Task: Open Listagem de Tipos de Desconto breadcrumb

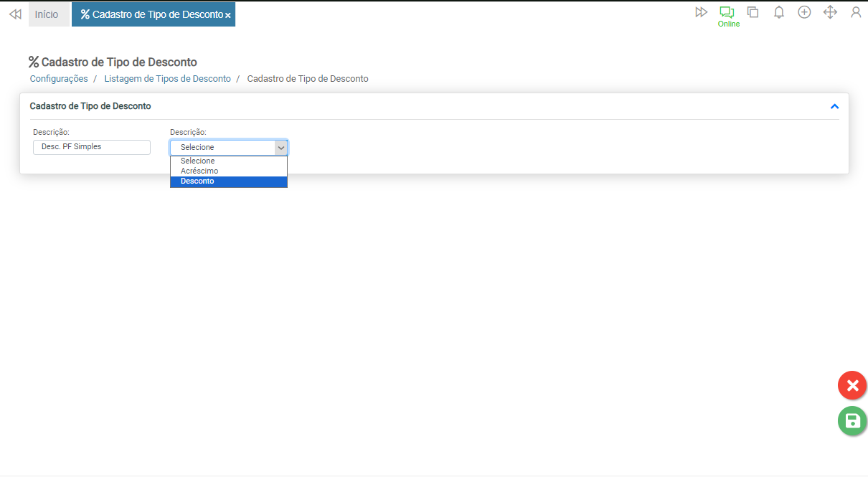Action: click(x=167, y=79)
